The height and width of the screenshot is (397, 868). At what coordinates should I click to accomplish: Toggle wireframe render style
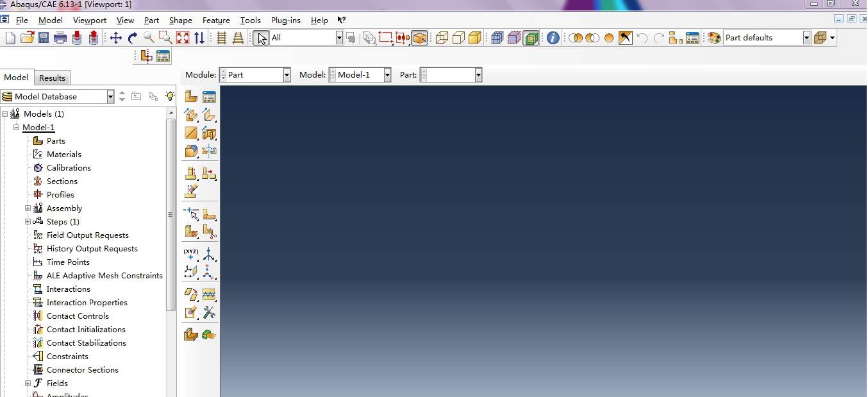442,38
